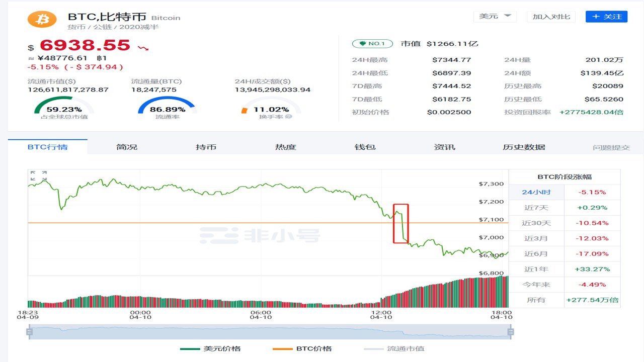The image size is (644, 362).
Task: Click the BTC阶段涨幅 table header
Action: click(x=565, y=177)
